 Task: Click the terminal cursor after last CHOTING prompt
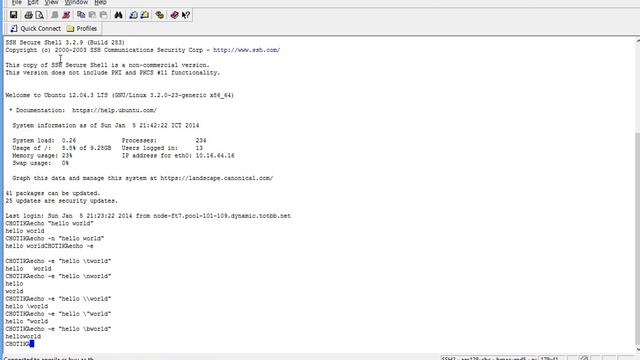32,344
